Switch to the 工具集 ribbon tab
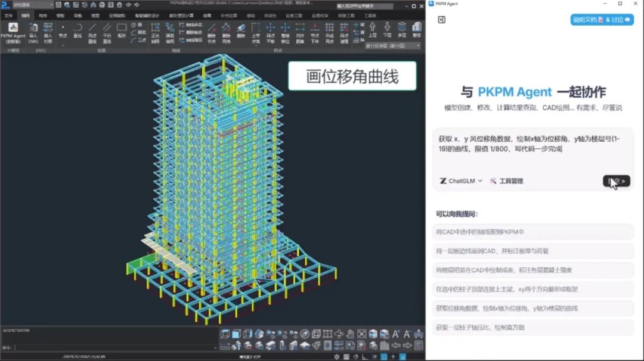The width and height of the screenshot is (644, 361). coord(370,15)
